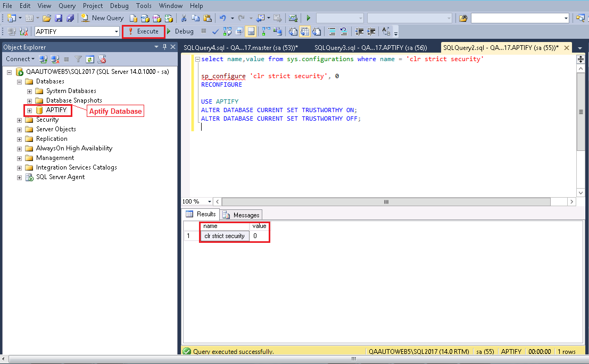Open the Connect dropdown in Object Explorer
This screenshot has height=364, width=589.
tap(20, 59)
